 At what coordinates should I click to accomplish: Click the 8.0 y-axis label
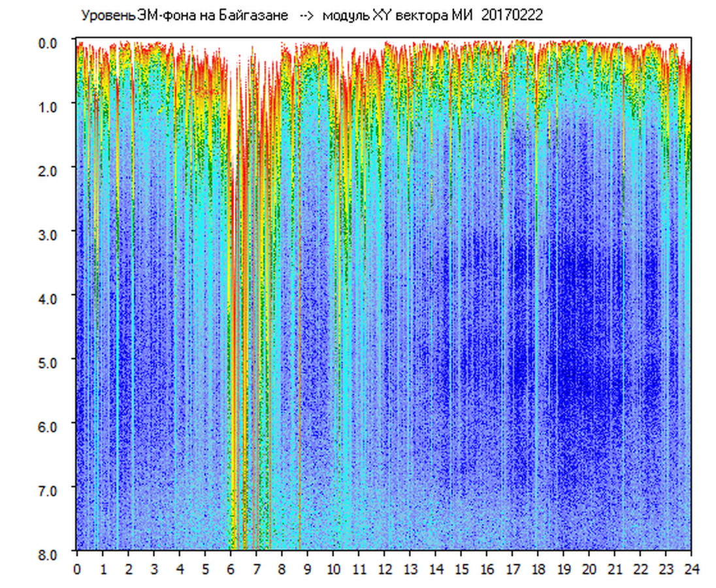[x=49, y=553]
